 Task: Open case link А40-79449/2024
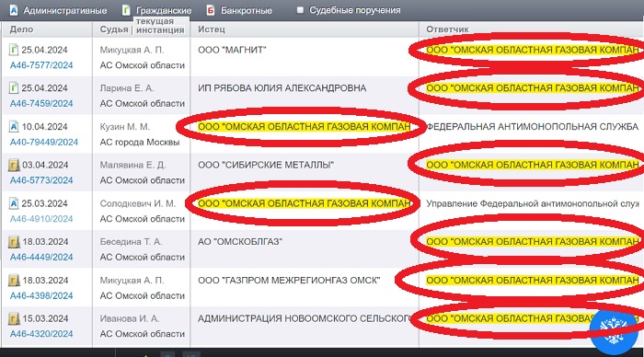44,142
